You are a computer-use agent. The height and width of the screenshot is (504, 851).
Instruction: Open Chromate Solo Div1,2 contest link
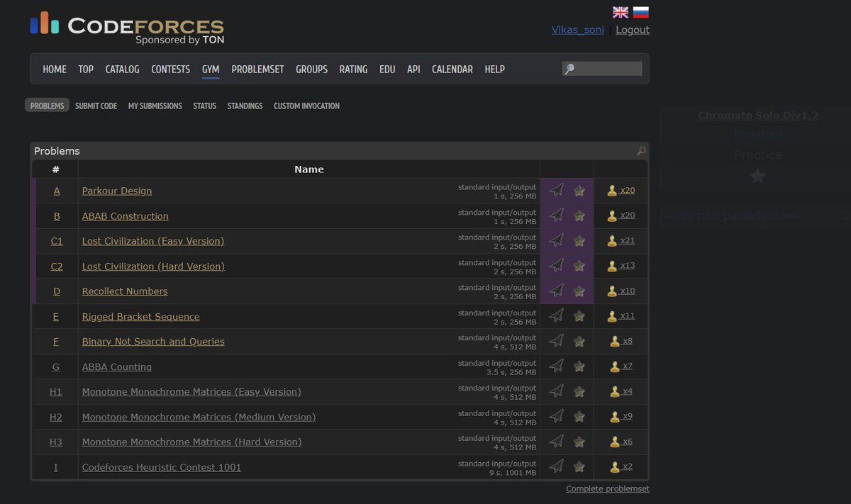[758, 115]
